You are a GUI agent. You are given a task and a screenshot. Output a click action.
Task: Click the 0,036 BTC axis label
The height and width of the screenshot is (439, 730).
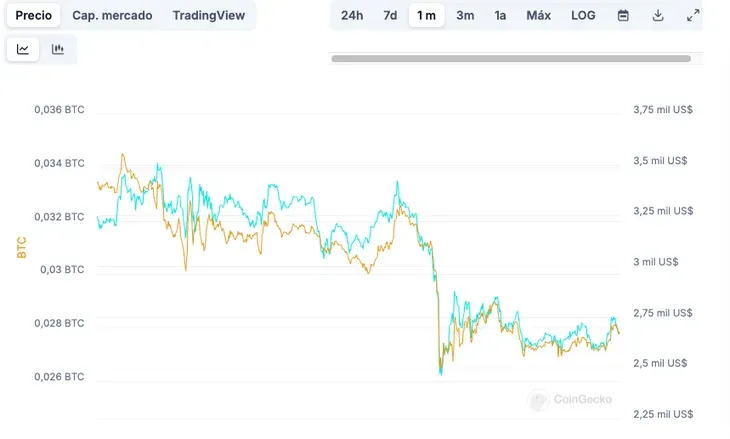tap(59, 109)
